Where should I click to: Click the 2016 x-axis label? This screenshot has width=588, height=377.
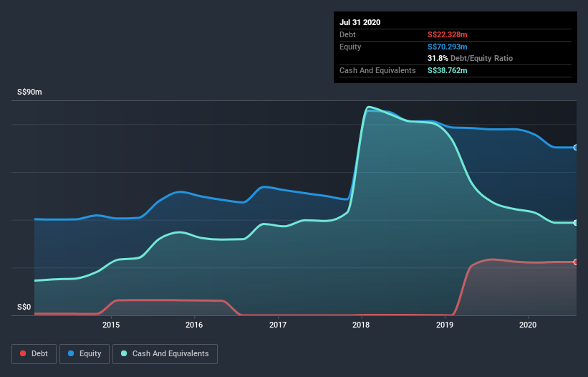[x=194, y=325]
